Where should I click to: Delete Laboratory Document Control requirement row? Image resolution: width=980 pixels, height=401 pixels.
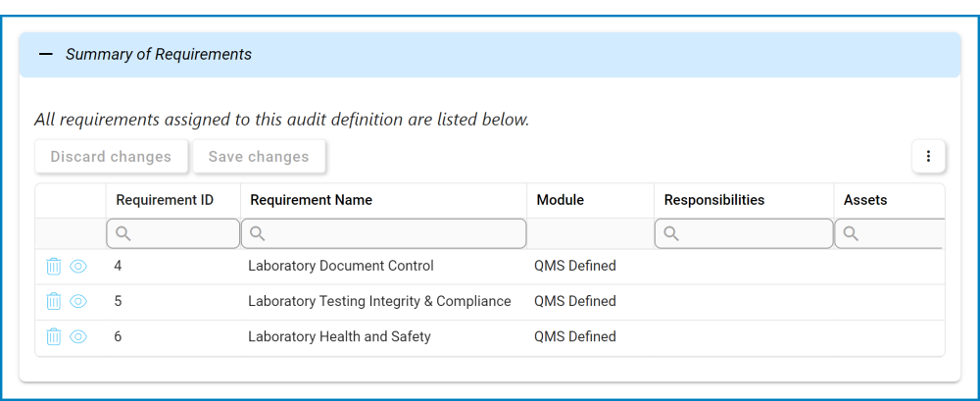tap(54, 266)
